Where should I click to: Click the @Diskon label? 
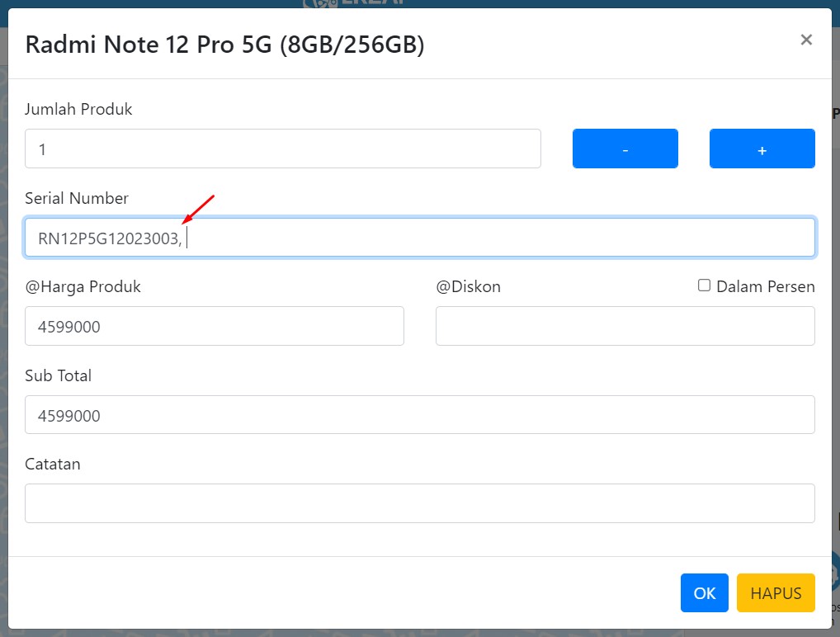pyautogui.click(x=468, y=286)
